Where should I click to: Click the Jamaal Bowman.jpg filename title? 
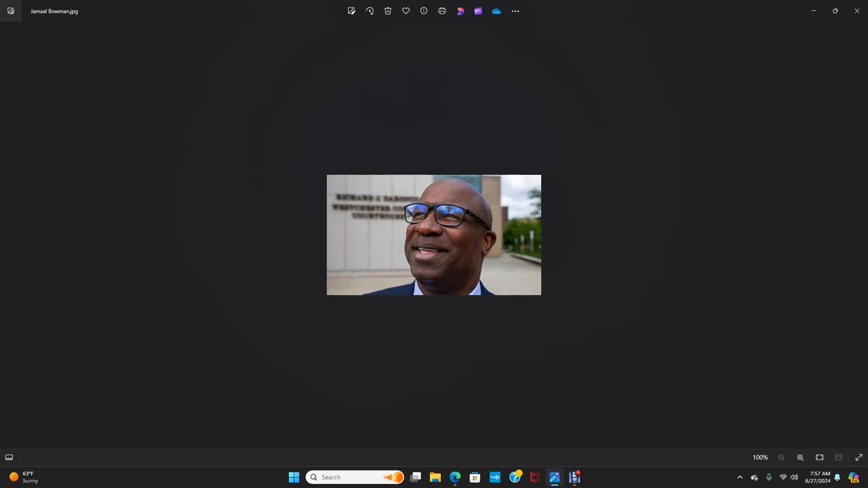pyautogui.click(x=54, y=11)
